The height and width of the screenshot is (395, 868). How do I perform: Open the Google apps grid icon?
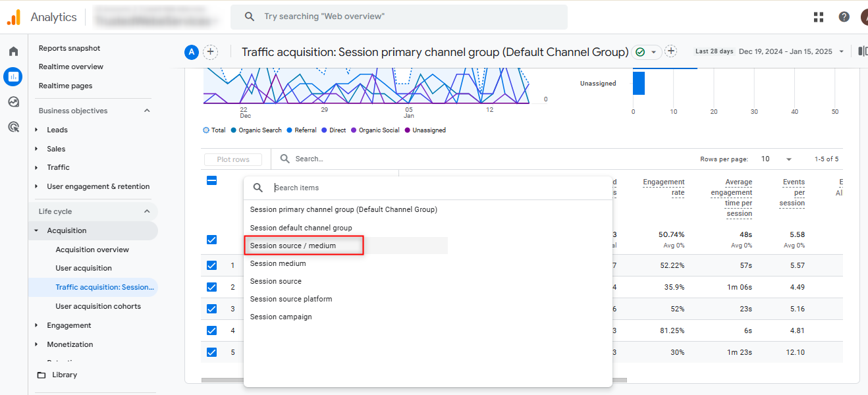click(819, 17)
